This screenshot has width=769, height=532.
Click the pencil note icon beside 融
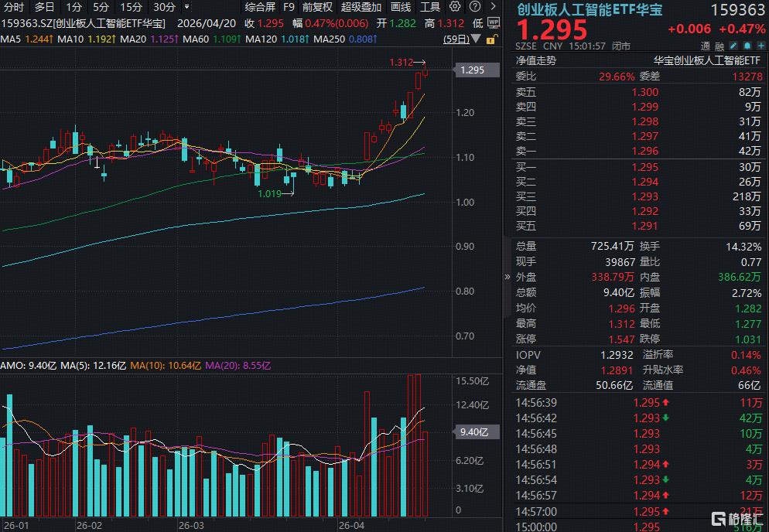click(733, 46)
